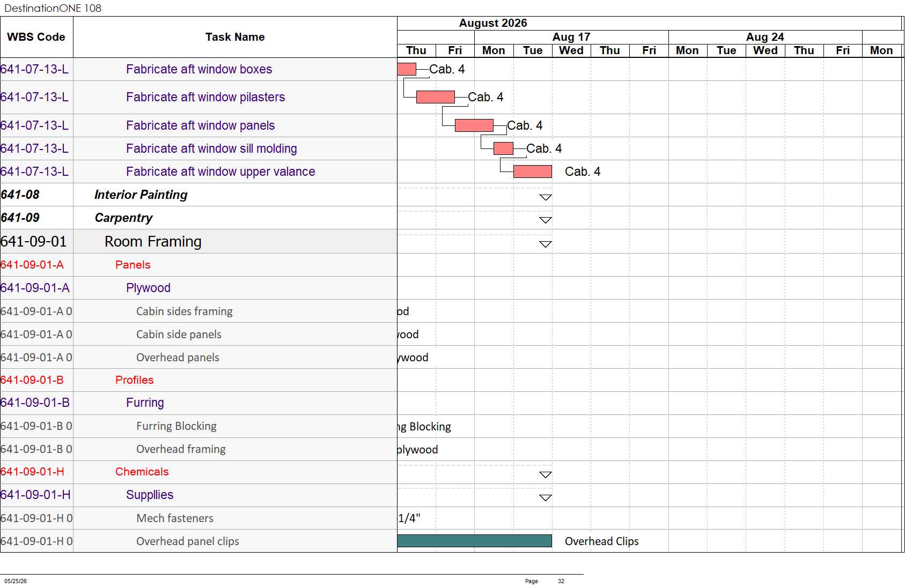
Task: Select the Cabin sides framing task
Action: pos(185,311)
